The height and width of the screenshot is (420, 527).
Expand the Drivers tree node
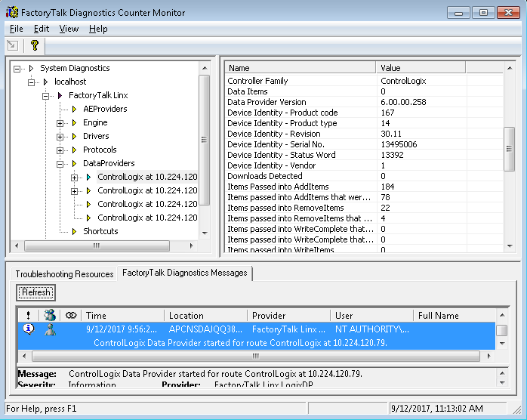(x=60, y=136)
